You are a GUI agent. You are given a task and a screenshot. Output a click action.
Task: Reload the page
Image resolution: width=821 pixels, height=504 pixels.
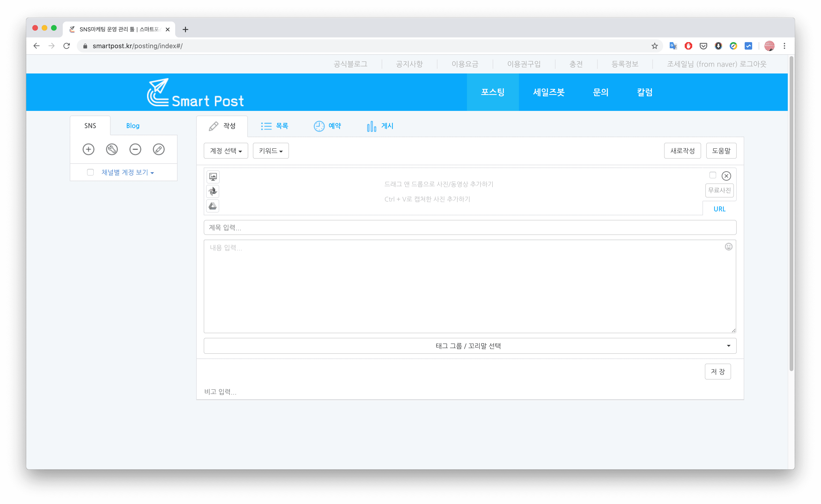[67, 46]
